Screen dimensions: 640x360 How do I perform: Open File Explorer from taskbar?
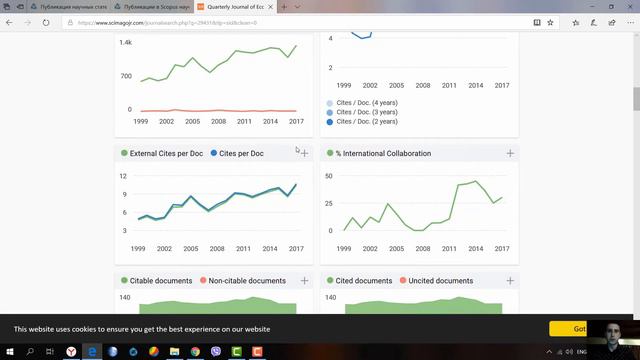pos(174,351)
